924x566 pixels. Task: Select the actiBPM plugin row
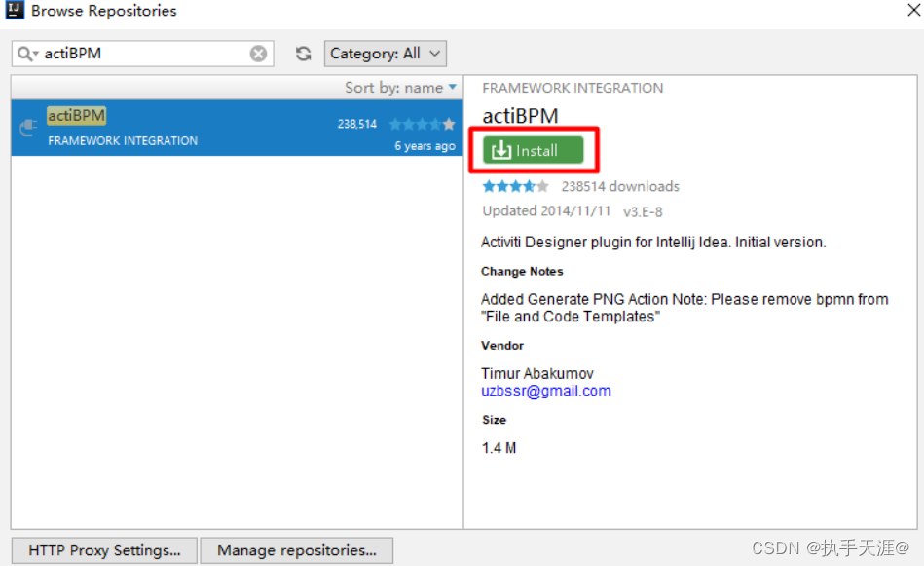point(237,128)
